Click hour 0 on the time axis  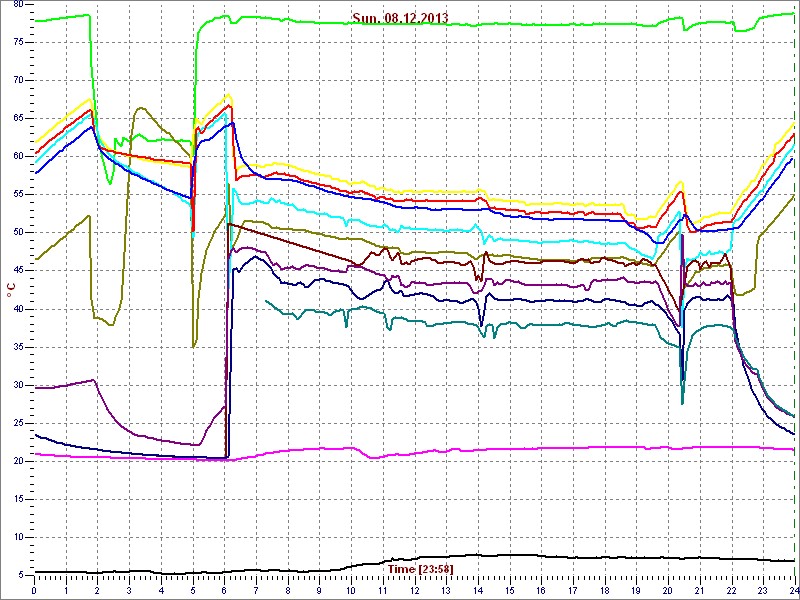tap(34, 589)
